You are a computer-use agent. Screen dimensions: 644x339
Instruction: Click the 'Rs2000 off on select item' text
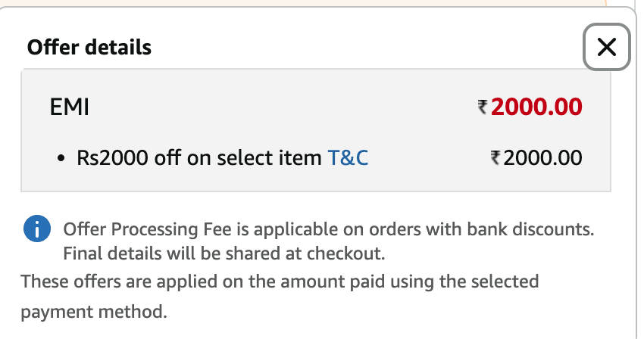(x=199, y=158)
